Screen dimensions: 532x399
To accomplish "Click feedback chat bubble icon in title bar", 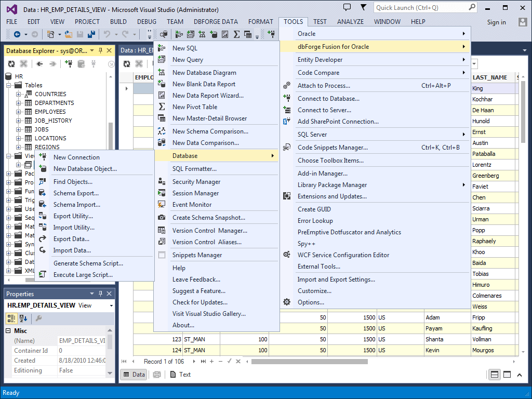I will pyautogui.click(x=347, y=7).
